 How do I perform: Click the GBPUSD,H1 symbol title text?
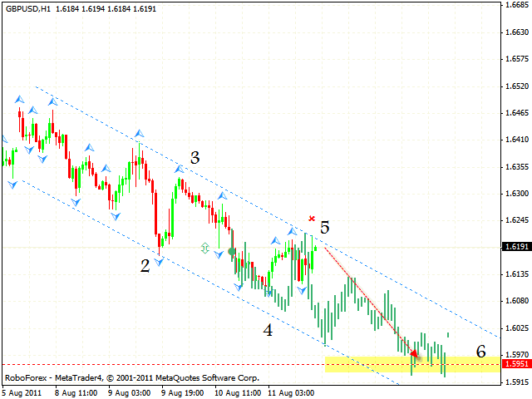(x=28, y=9)
